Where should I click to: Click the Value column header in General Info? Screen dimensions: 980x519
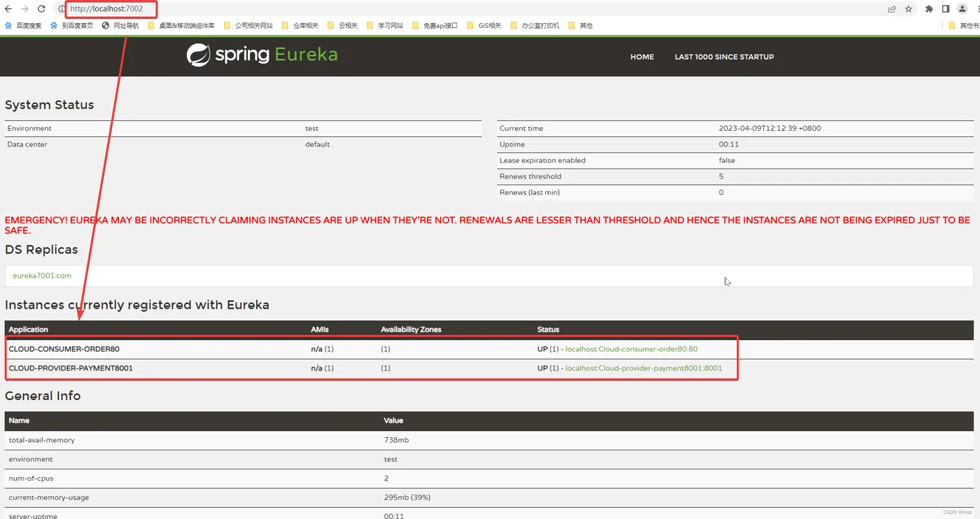click(x=393, y=421)
